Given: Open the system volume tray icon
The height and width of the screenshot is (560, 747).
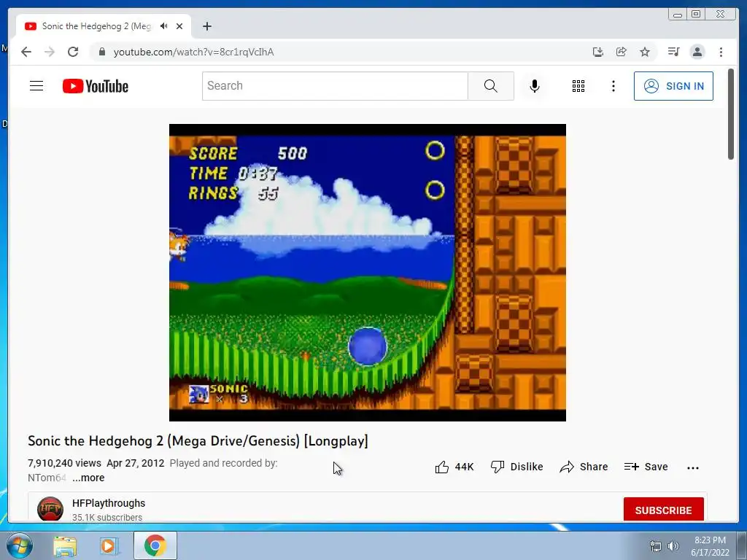Looking at the screenshot, I should click(673, 546).
